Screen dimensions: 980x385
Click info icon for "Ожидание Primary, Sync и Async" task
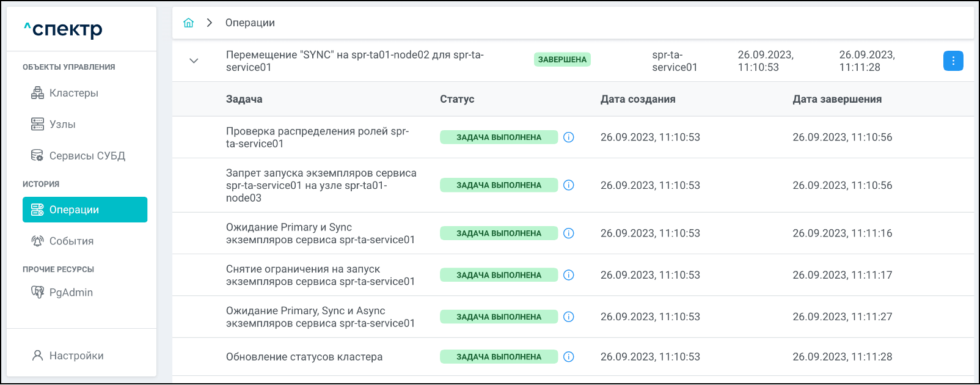pos(568,317)
